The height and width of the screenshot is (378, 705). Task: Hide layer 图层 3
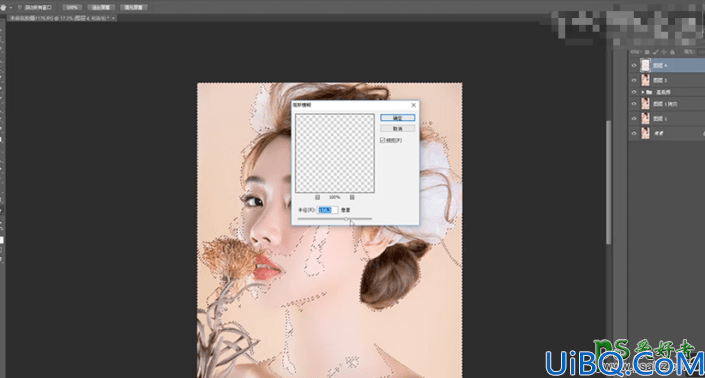coord(634,80)
